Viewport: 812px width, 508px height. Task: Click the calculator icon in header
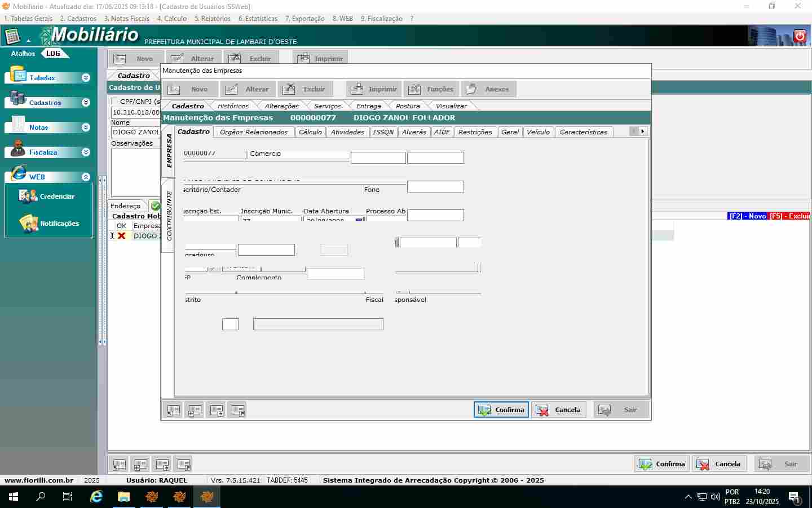(x=12, y=37)
